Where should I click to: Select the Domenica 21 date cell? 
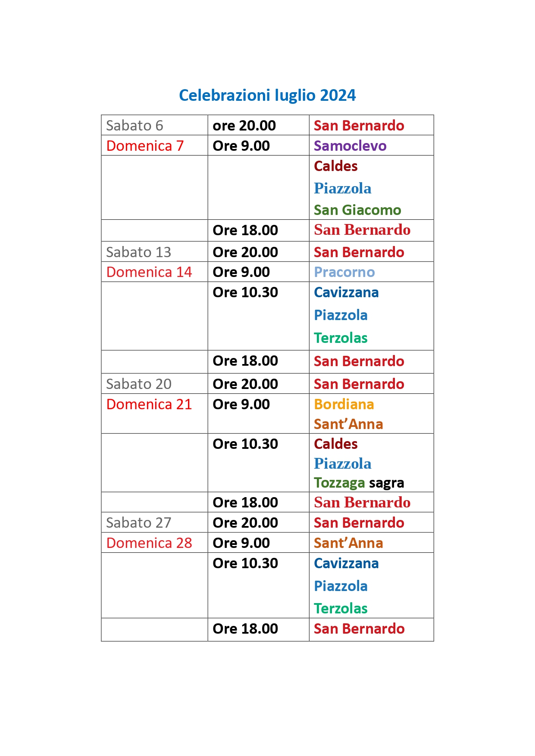tap(149, 404)
